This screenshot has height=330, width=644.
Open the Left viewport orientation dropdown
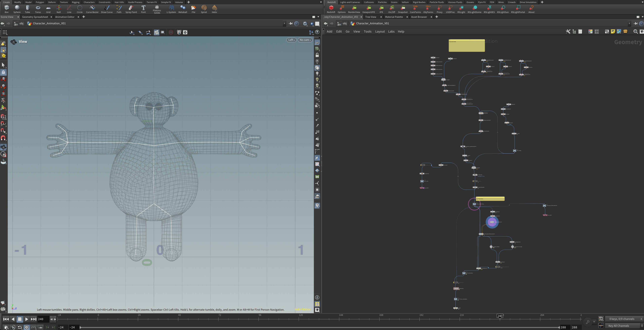coord(291,40)
